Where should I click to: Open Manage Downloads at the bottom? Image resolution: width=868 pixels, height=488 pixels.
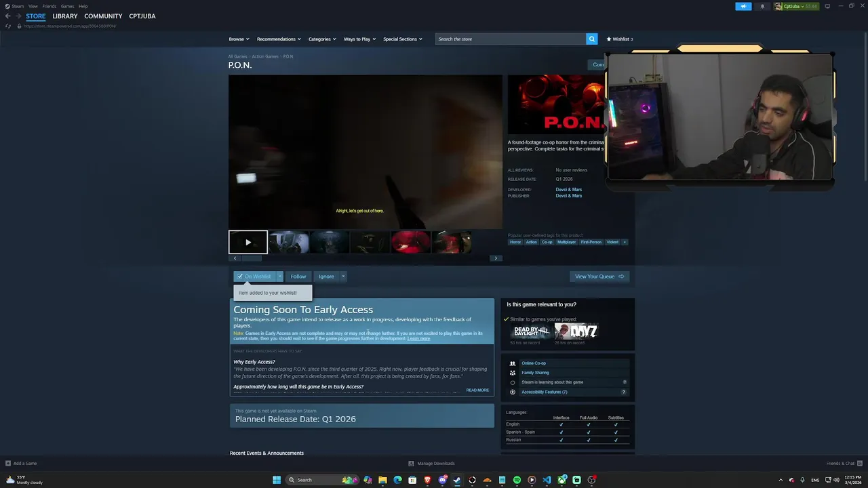[431, 464]
